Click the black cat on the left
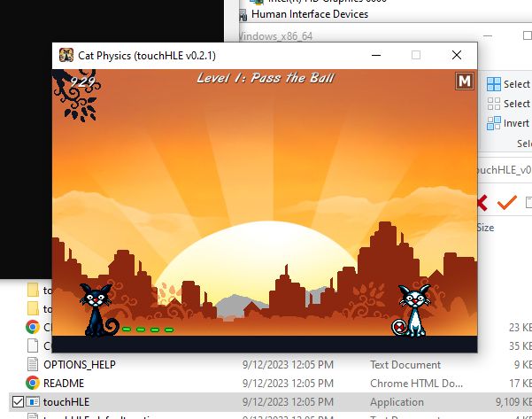The width and height of the screenshot is (532, 419). [97, 310]
